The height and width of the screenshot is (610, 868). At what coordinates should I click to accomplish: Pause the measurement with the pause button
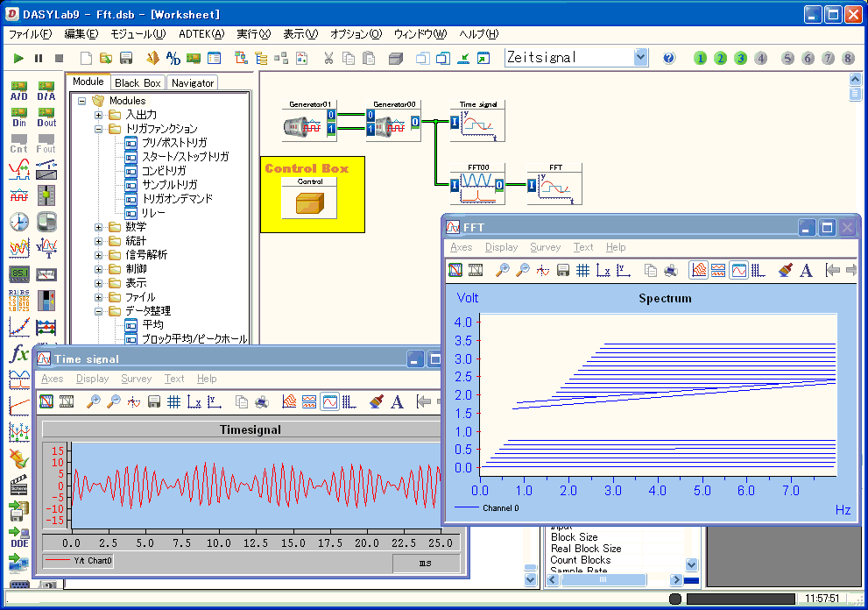point(39,58)
